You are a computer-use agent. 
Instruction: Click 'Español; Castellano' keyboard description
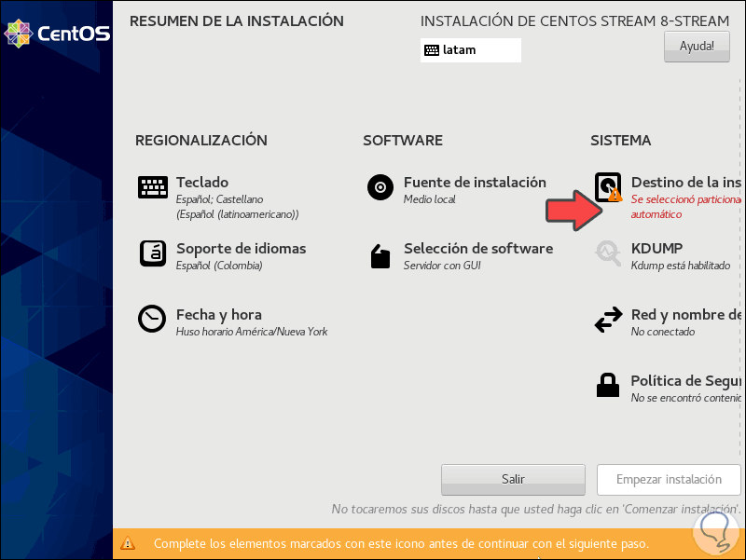coord(219,199)
